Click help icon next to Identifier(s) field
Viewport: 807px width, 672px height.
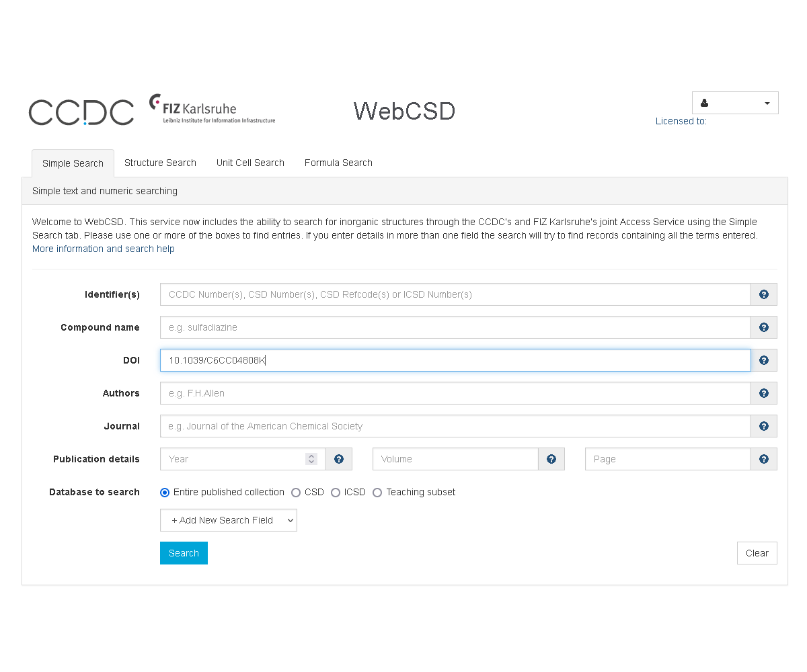764,294
